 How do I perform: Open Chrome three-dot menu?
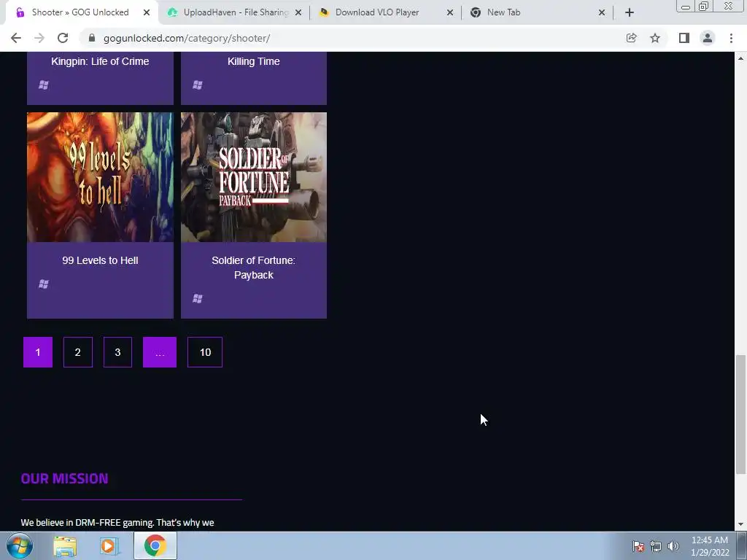point(731,38)
